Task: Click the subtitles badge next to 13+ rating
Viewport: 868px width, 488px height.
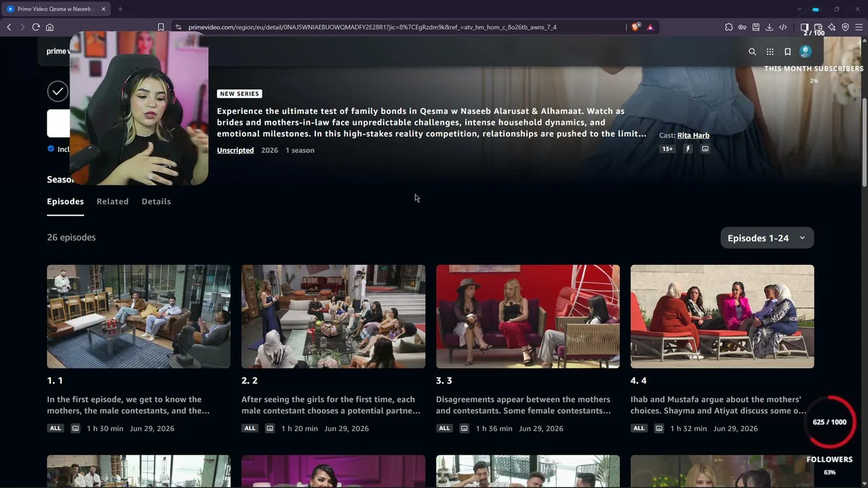Action: tap(705, 149)
